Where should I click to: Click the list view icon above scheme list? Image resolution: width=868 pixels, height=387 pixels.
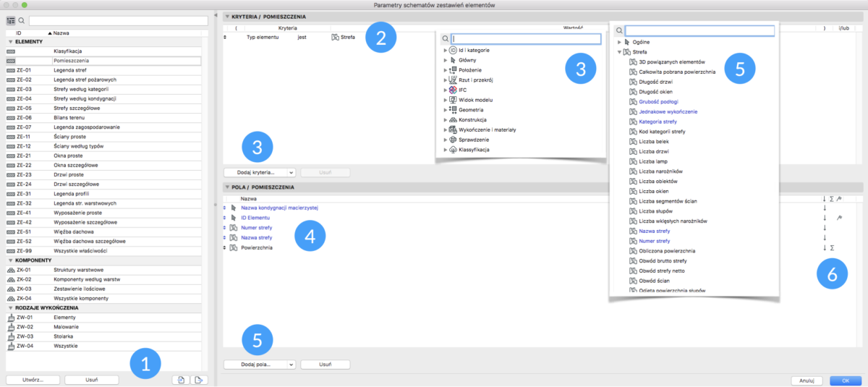[11, 22]
